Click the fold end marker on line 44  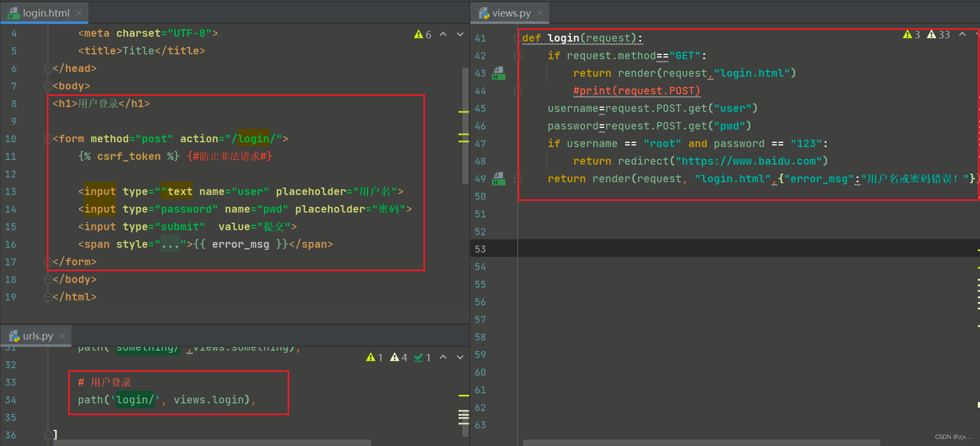[517, 91]
